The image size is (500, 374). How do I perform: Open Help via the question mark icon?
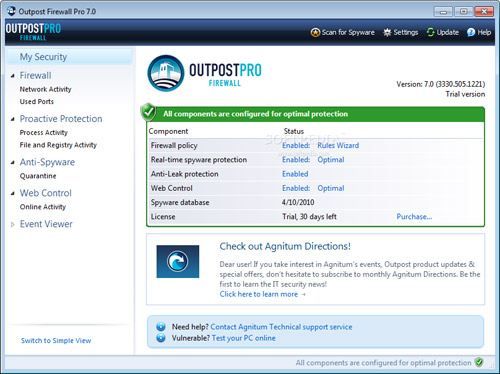[x=471, y=32]
